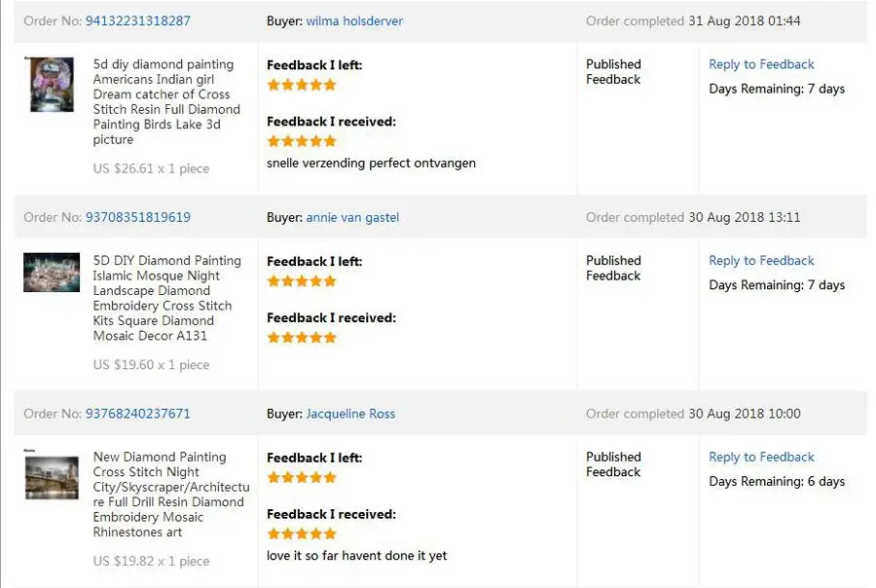View buyer wilma holsderver's profile
The width and height of the screenshot is (876, 588).
(354, 20)
